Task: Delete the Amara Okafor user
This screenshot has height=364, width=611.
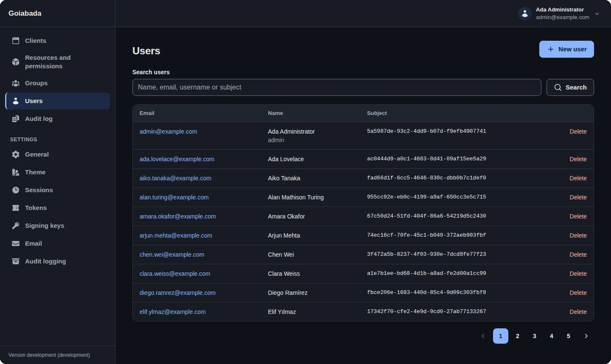Action: tap(578, 216)
